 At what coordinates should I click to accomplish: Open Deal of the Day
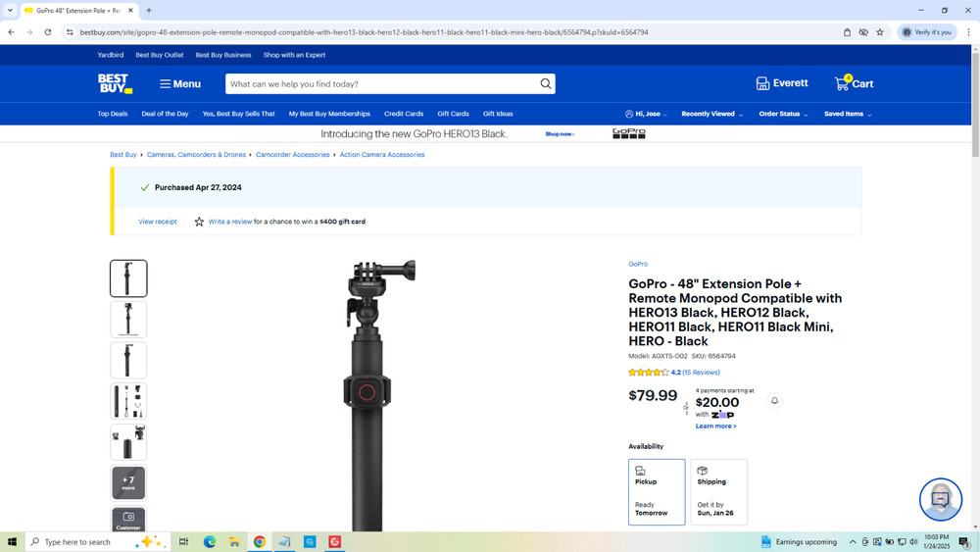coord(165,114)
